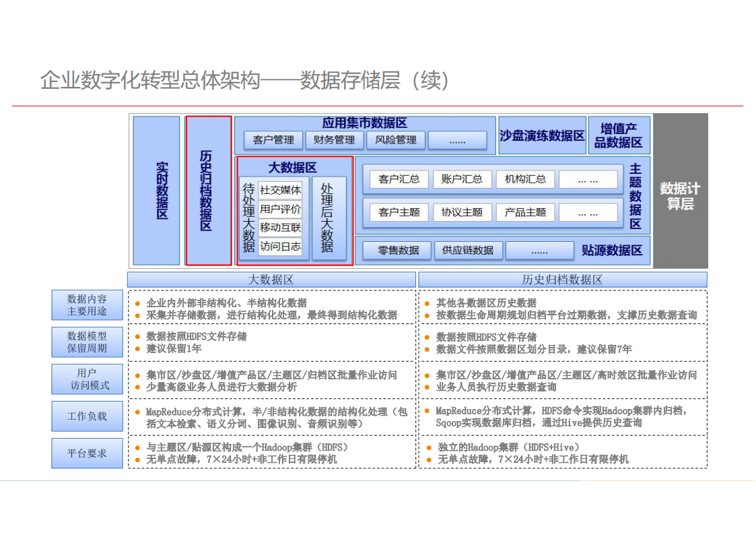Click the 客户汇总 box
This screenshot has height=535, width=756.
(399, 179)
